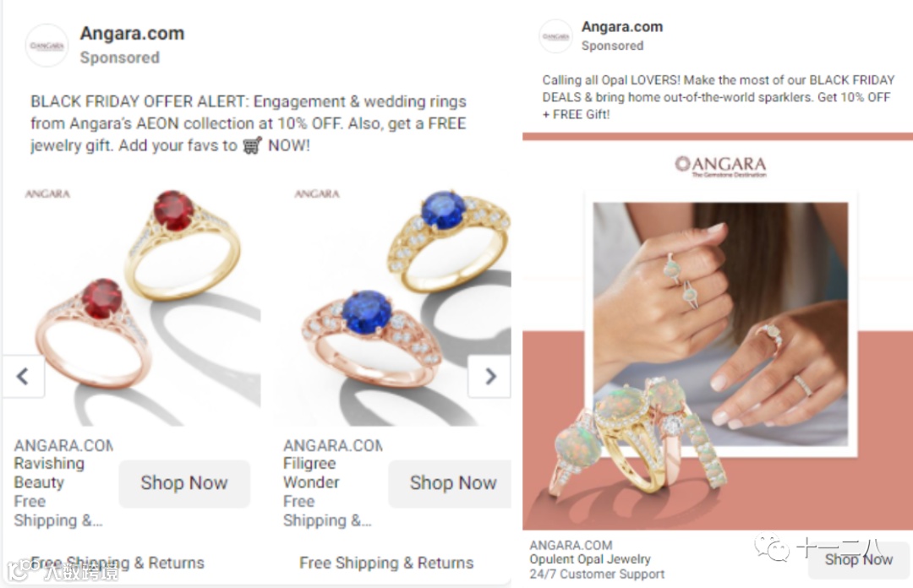The image size is (913, 588).
Task: Click the ANGARA logo above opal image
Action: [720, 166]
